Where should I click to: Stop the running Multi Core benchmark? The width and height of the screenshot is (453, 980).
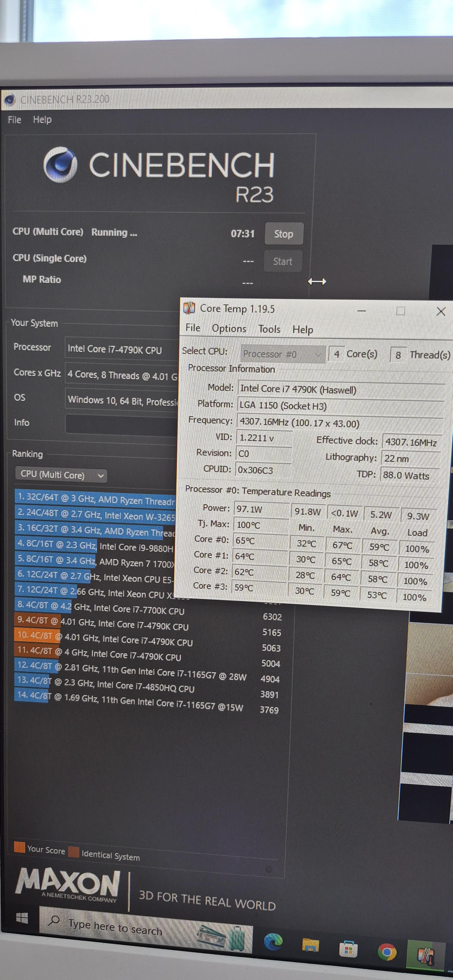[x=284, y=234]
